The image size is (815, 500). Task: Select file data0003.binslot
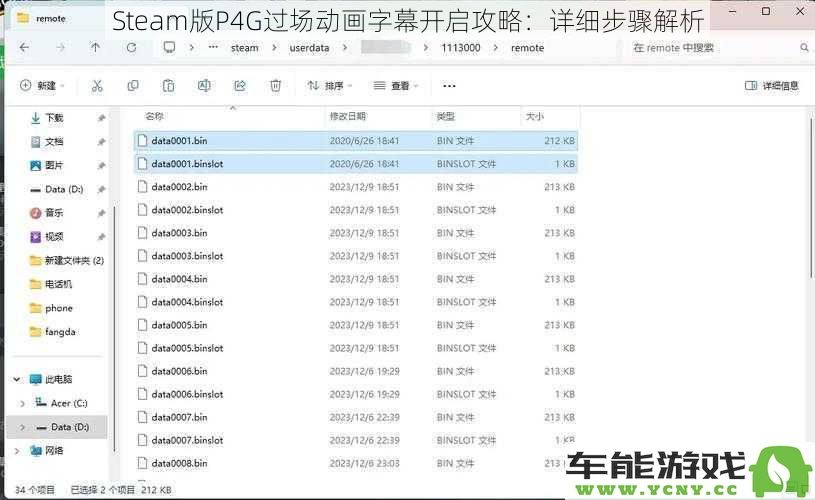click(356, 256)
